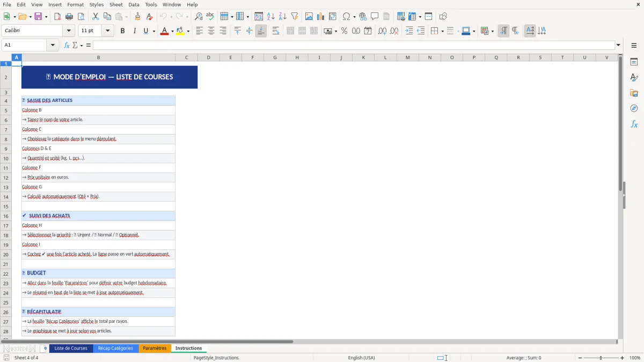Viewport: 644px width, 362px height.
Task: Open the AutoFilter tool
Action: 294,16
